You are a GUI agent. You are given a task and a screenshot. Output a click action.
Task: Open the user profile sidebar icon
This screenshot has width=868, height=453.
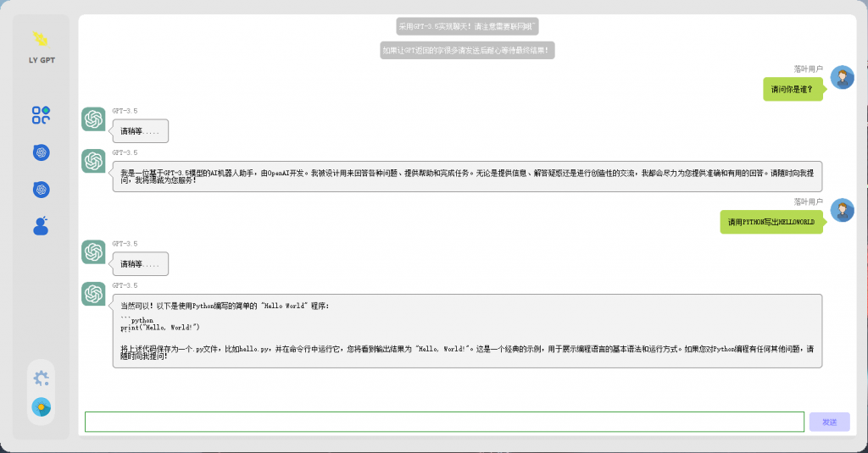pyautogui.click(x=41, y=226)
